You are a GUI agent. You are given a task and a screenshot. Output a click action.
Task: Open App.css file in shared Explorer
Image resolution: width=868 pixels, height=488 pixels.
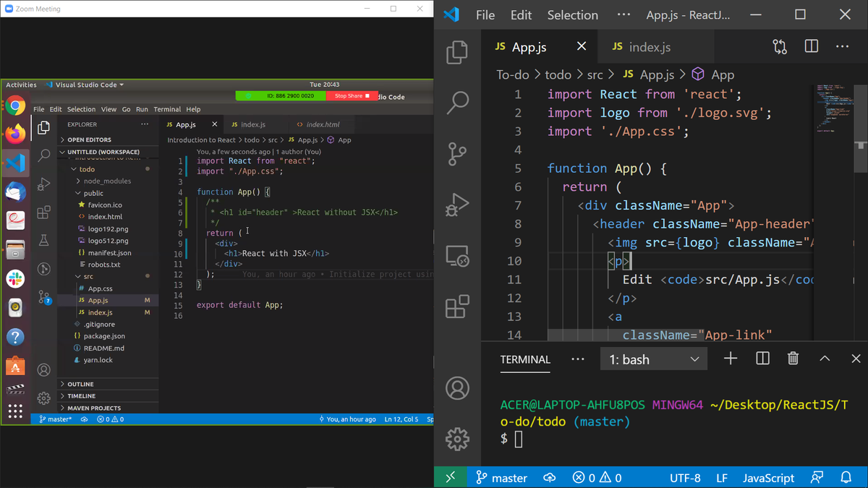[107, 288]
